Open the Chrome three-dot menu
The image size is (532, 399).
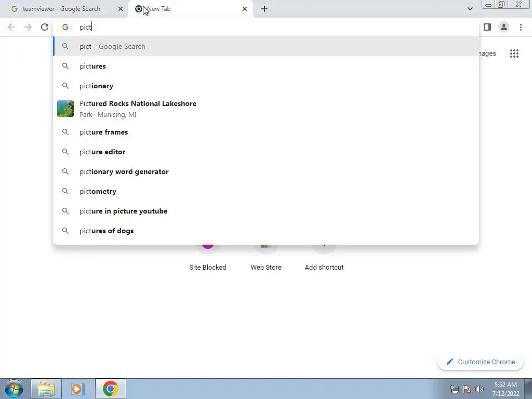pyautogui.click(x=521, y=27)
